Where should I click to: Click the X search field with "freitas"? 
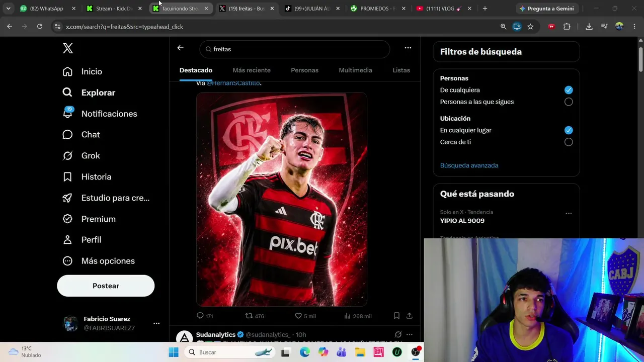295,49
